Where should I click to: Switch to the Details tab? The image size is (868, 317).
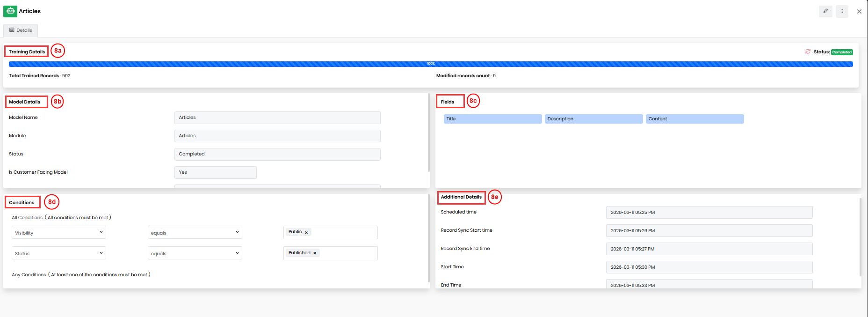tap(21, 30)
